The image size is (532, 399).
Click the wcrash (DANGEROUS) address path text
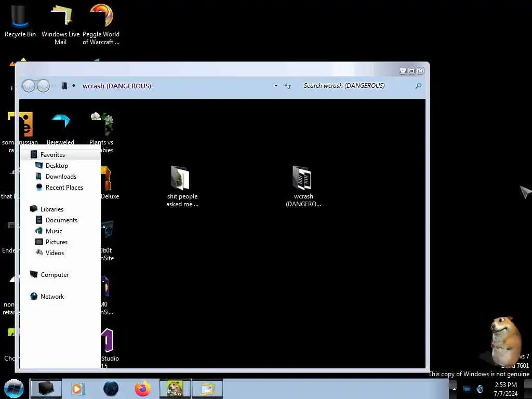tap(117, 86)
